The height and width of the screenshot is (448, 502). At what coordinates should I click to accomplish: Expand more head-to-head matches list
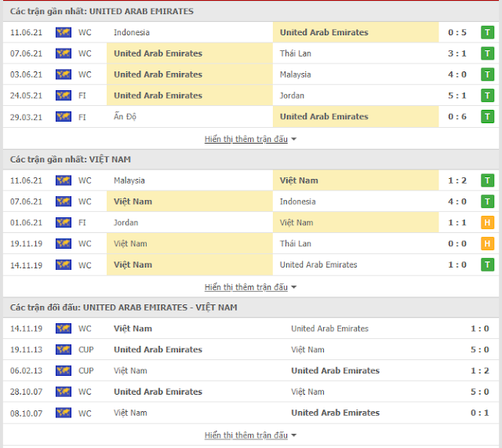(250, 435)
